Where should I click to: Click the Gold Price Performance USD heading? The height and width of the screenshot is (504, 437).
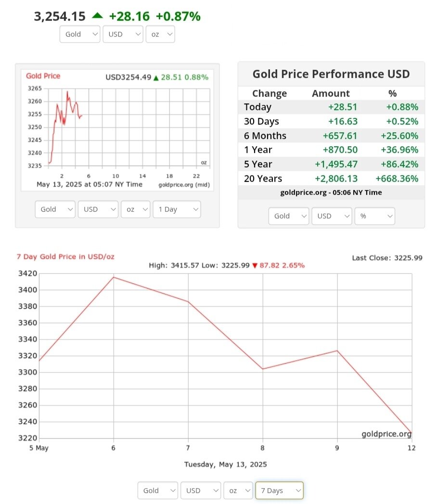click(x=331, y=74)
